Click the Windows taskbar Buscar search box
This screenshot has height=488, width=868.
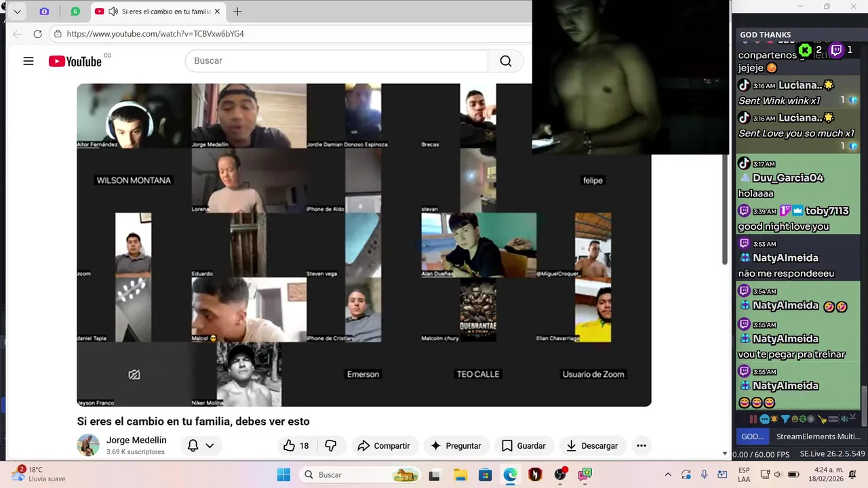(361, 474)
